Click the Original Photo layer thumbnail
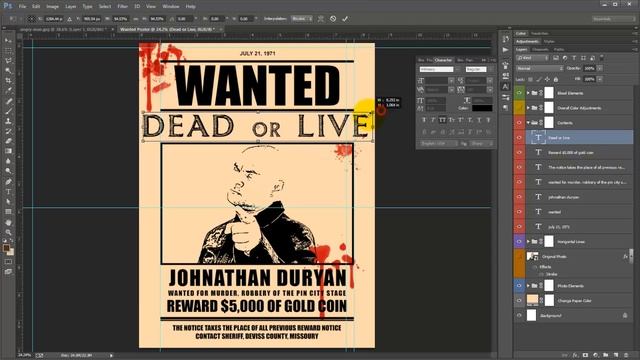The width and height of the screenshot is (640, 360). click(x=532, y=256)
